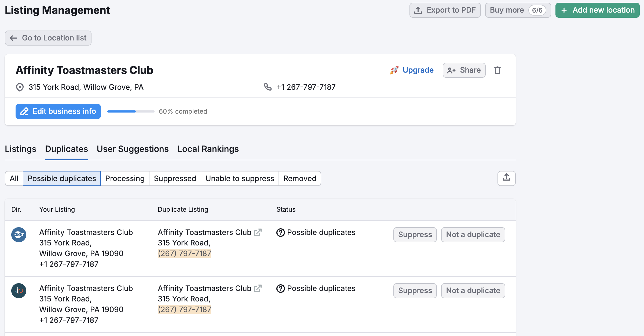644x336 pixels.
Task: Switch to the Listings tab
Action: pos(20,149)
